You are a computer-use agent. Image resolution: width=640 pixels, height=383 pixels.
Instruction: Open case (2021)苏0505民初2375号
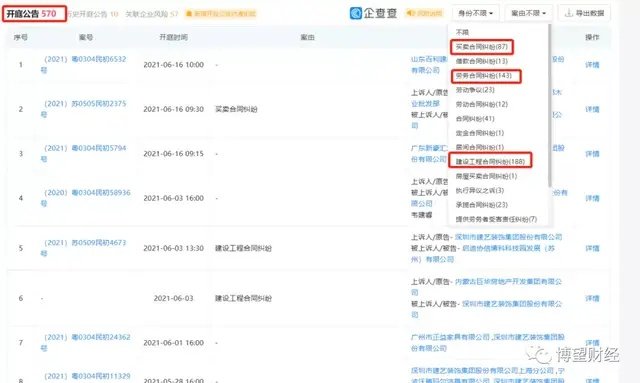click(83, 109)
